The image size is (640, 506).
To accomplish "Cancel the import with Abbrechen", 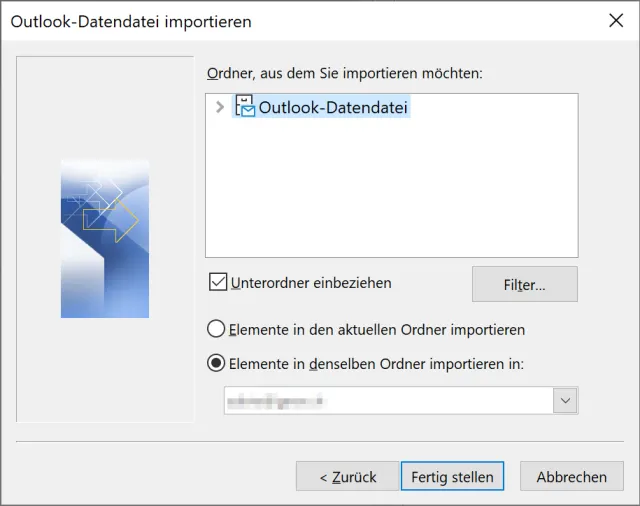I will (x=571, y=477).
